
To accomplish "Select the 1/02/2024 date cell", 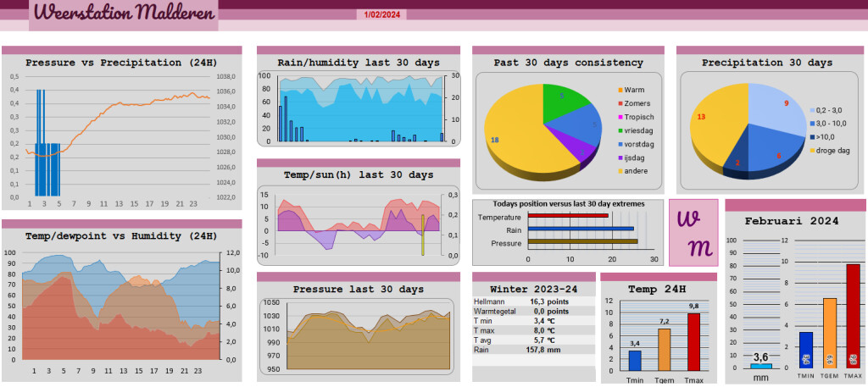I will click(381, 15).
